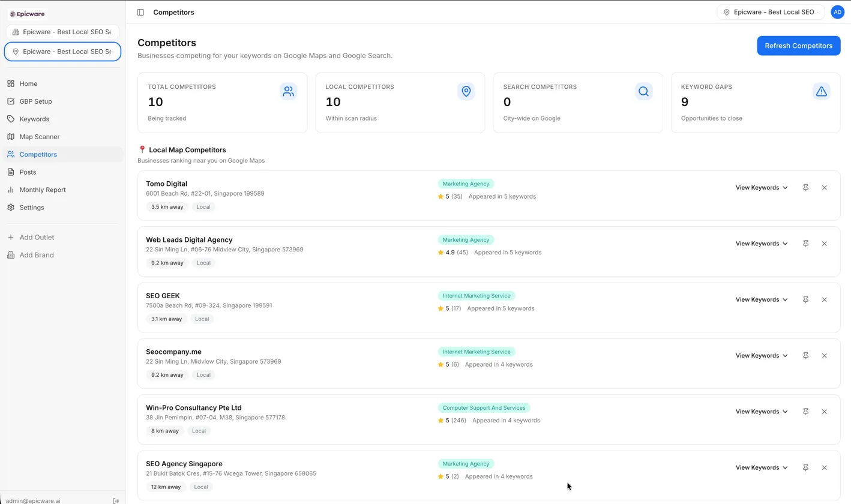The height and width of the screenshot is (504, 851).
Task: Open Posts from the sidebar
Action: (x=28, y=172)
